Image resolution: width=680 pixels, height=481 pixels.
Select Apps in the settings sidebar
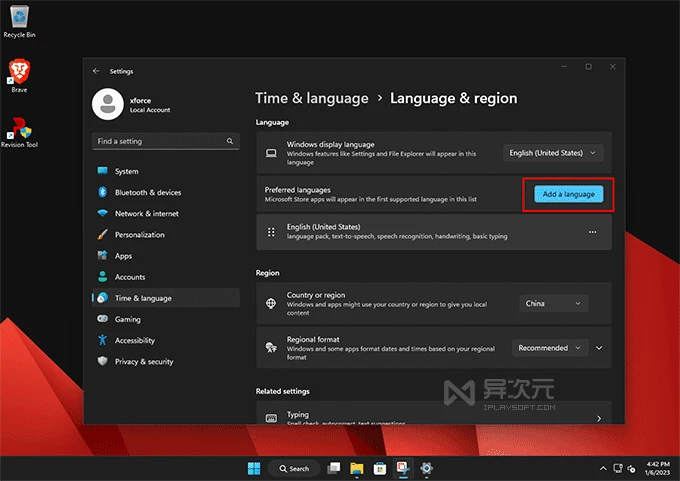point(123,256)
